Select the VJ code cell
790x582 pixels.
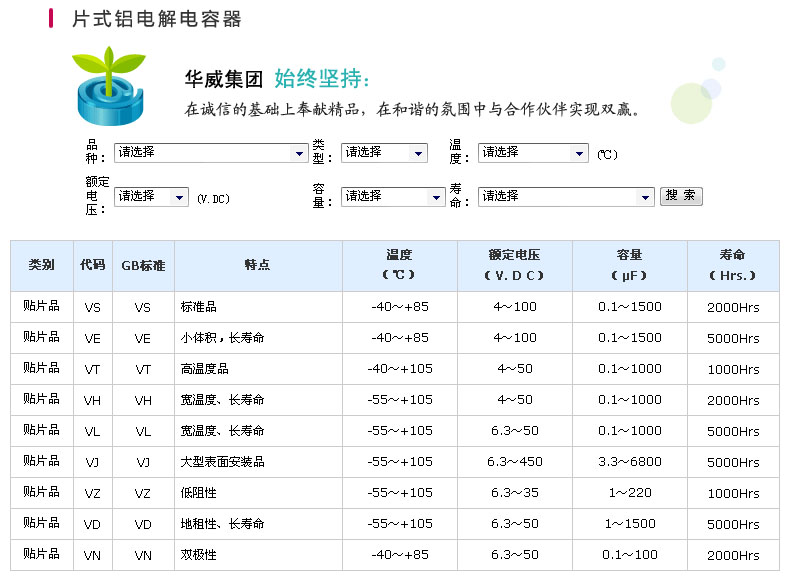tap(93, 462)
